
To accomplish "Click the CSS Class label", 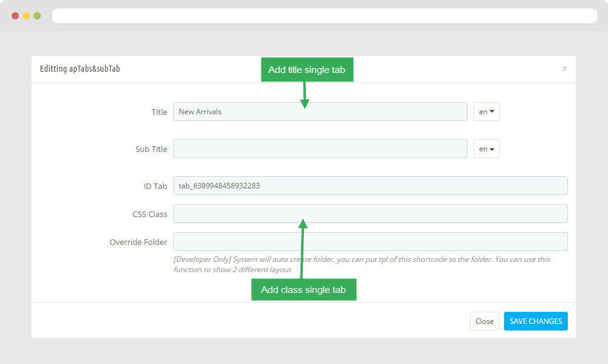I will click(150, 215).
